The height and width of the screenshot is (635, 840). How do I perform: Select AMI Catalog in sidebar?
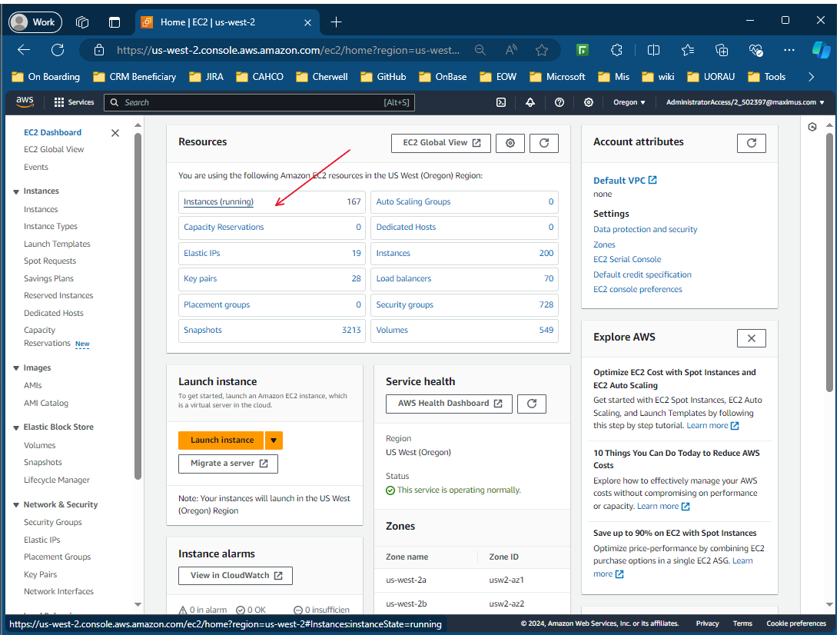[x=46, y=403]
